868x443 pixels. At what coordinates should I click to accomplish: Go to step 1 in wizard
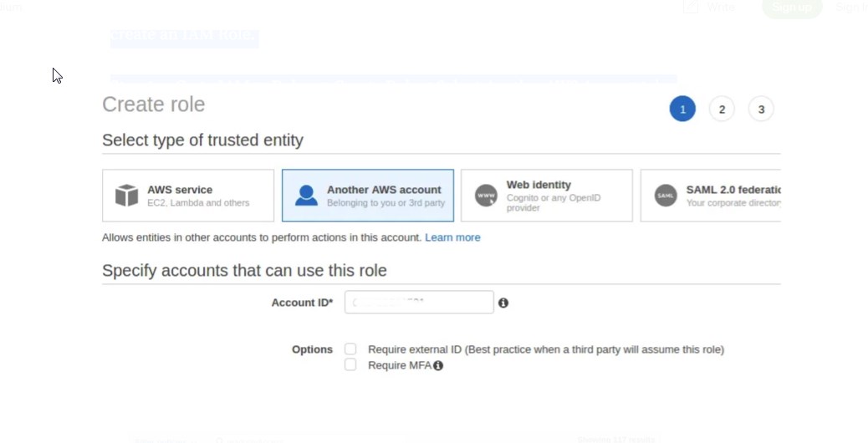(682, 109)
